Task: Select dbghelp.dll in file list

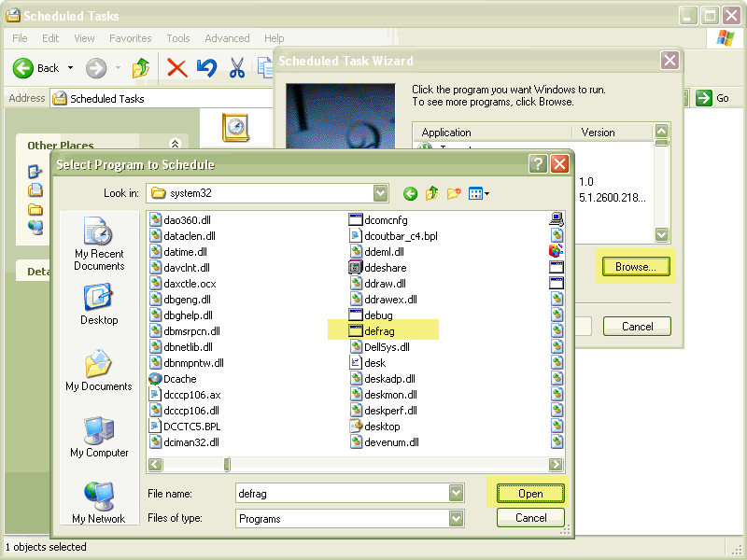Action: pyautogui.click(x=180, y=315)
